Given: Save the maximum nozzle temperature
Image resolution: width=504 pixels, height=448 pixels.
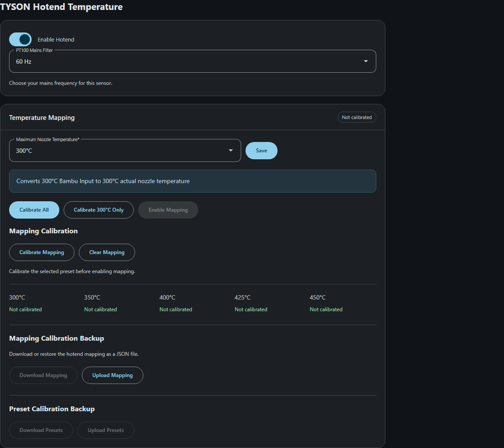Looking at the screenshot, I should (x=262, y=150).
